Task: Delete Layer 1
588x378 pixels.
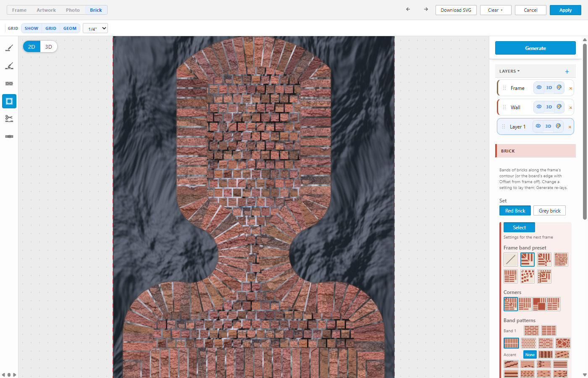Action: 570,127
